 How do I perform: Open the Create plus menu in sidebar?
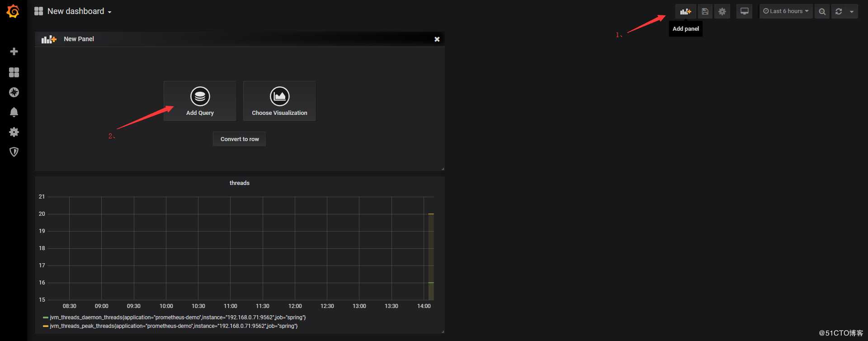(14, 52)
